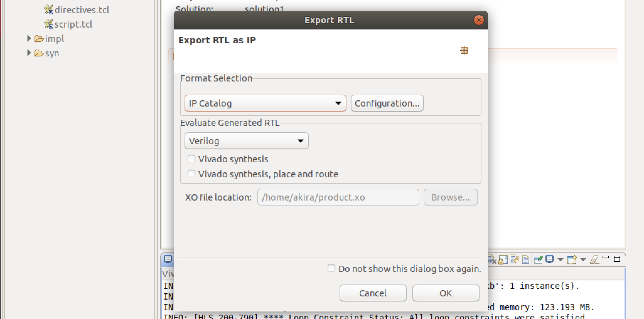Click the console view icon on the console tab
Image resolution: width=644 pixels, height=319 pixels.
tap(167, 259)
